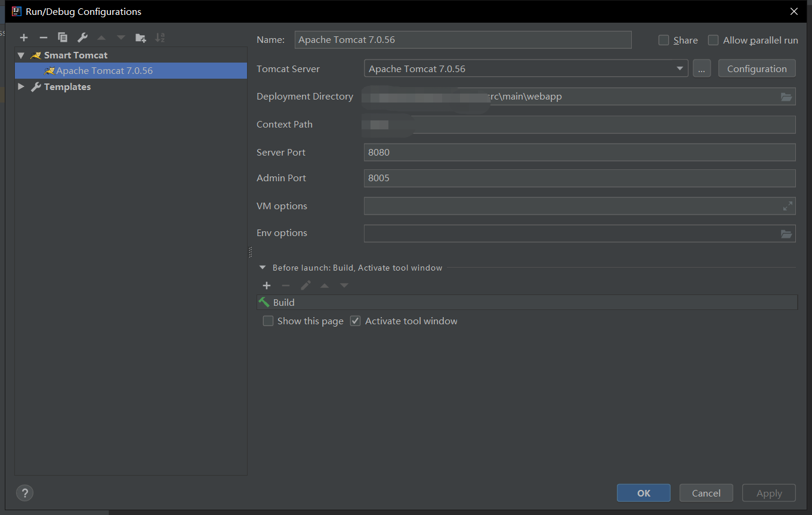Screen dimensions: 812x515
Task: Edit the Name text field
Action: point(463,40)
